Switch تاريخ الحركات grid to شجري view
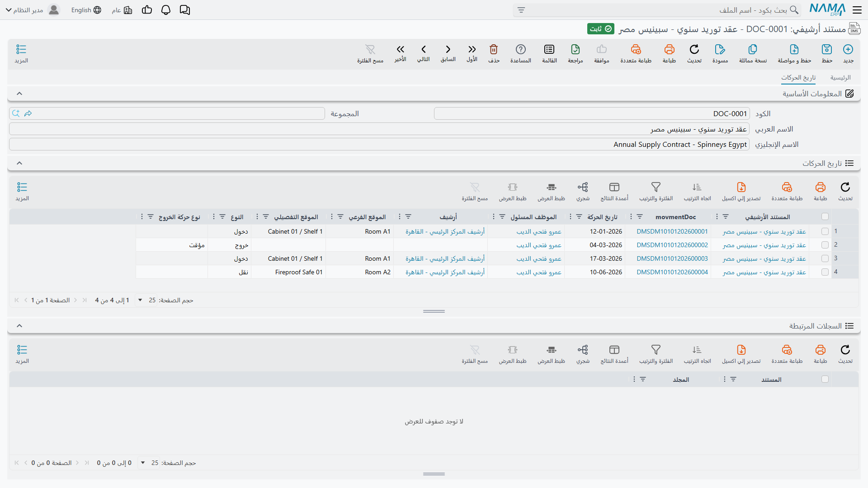Viewport: 868px width, 488px height. [583, 192]
